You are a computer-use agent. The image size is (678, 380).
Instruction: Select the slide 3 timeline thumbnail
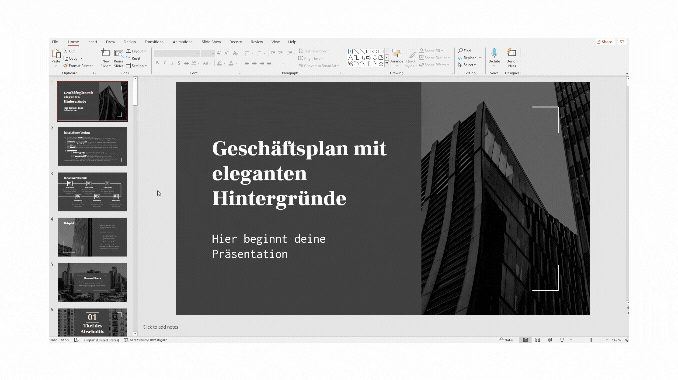pyautogui.click(x=93, y=192)
